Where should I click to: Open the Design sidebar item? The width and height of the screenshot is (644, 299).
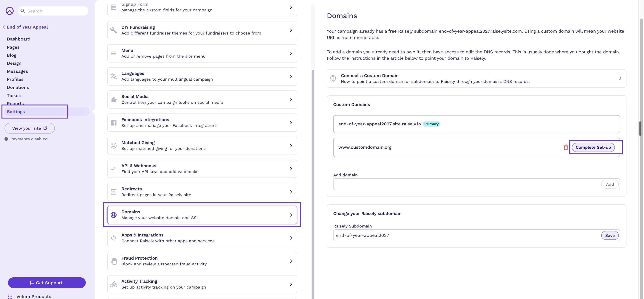click(14, 63)
